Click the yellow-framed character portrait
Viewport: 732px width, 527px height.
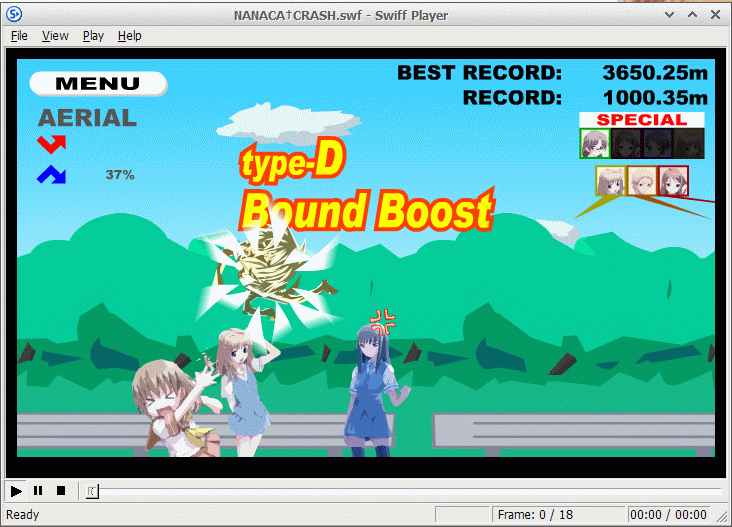611,181
